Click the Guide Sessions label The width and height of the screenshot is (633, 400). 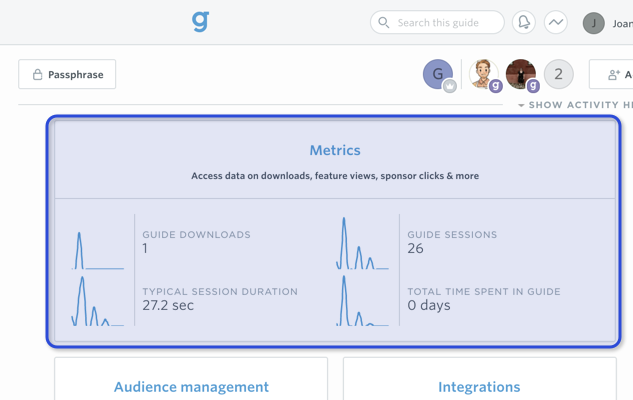click(452, 235)
